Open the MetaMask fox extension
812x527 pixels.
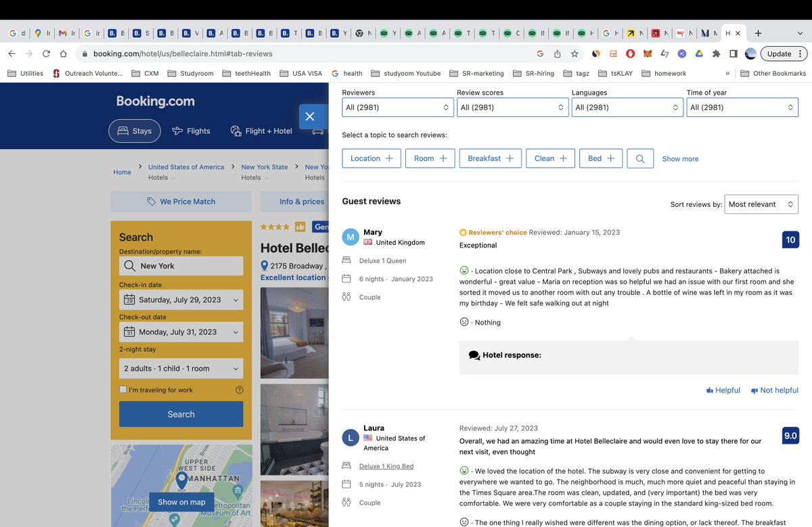(648, 53)
